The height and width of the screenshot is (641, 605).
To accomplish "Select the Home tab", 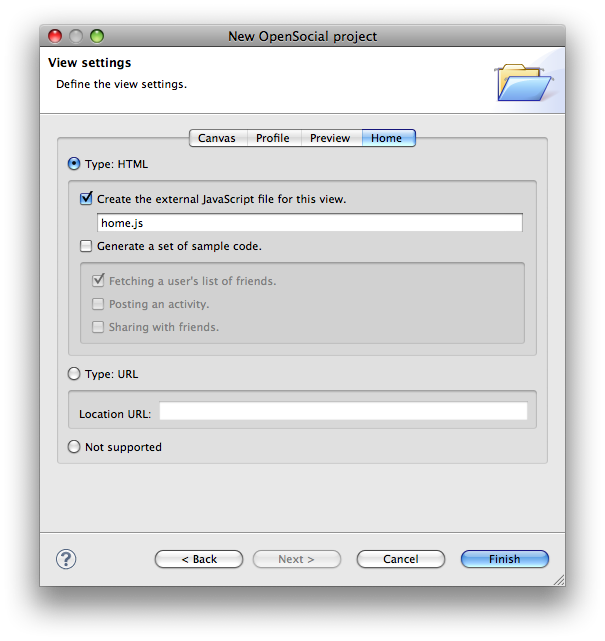I will [388, 138].
